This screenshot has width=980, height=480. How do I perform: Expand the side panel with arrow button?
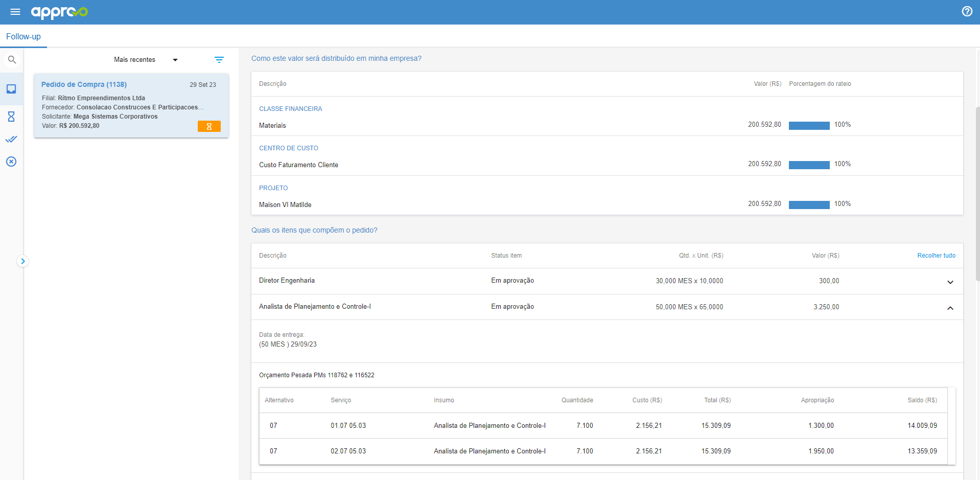pyautogui.click(x=22, y=261)
